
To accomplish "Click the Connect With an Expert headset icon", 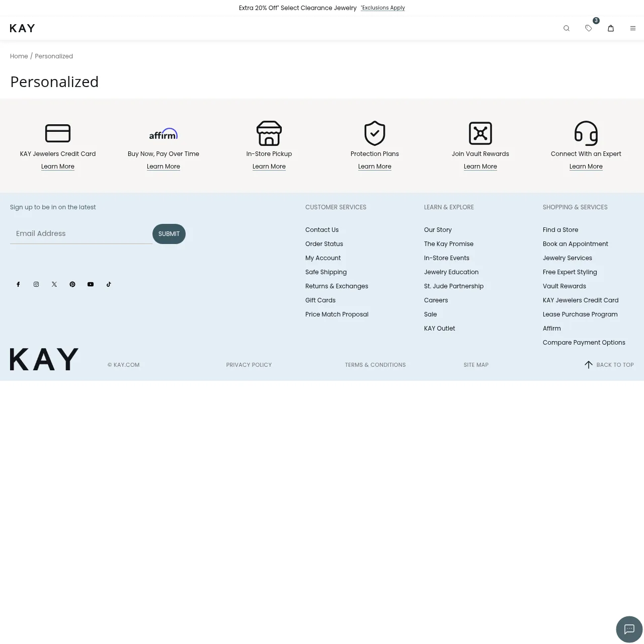I will [x=586, y=133].
